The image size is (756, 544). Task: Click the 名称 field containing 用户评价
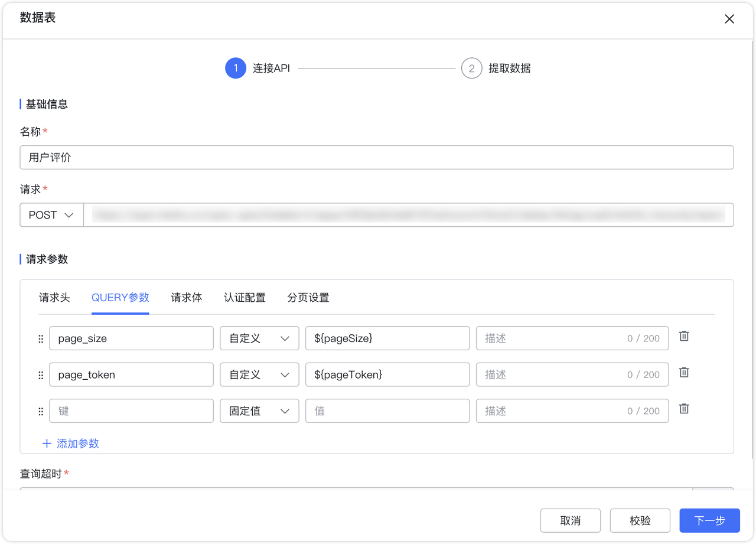(x=376, y=158)
